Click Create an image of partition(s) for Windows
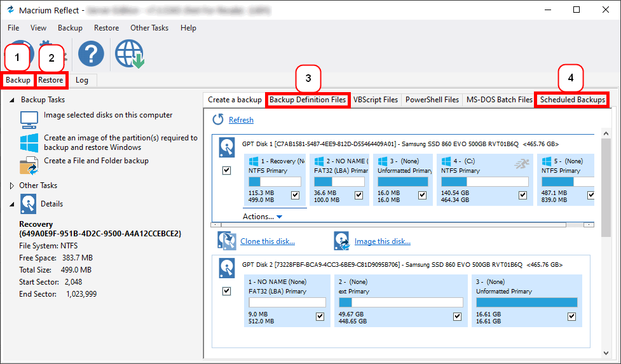 [121, 142]
